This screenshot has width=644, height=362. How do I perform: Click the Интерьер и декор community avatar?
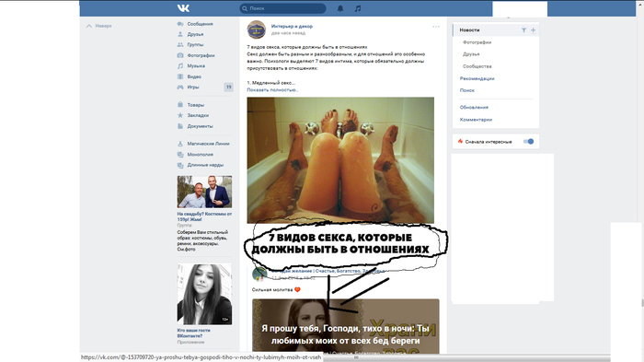(x=257, y=29)
